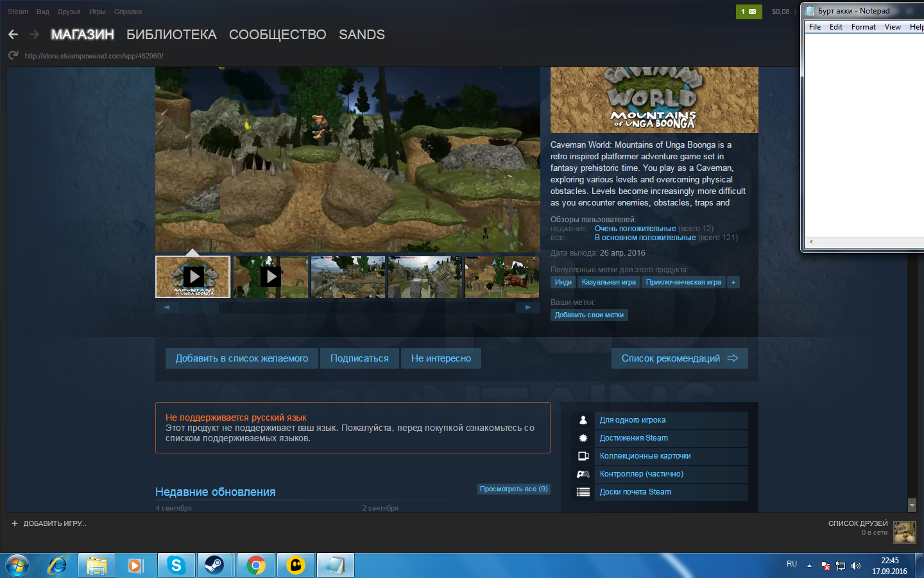Viewport: 924px width, 578px height.
Task: Click the Steam leaderboards list icon
Action: click(583, 492)
